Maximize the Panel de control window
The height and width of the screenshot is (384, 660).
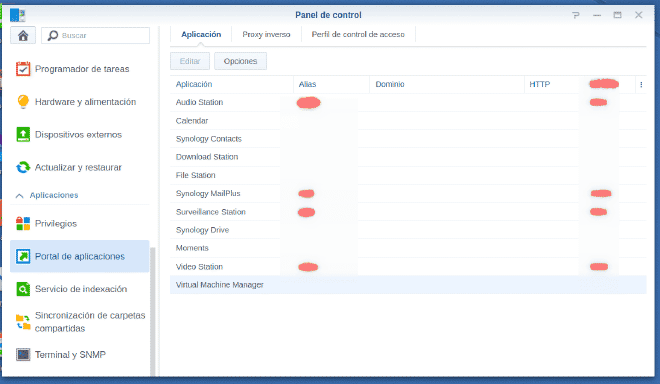pos(617,15)
